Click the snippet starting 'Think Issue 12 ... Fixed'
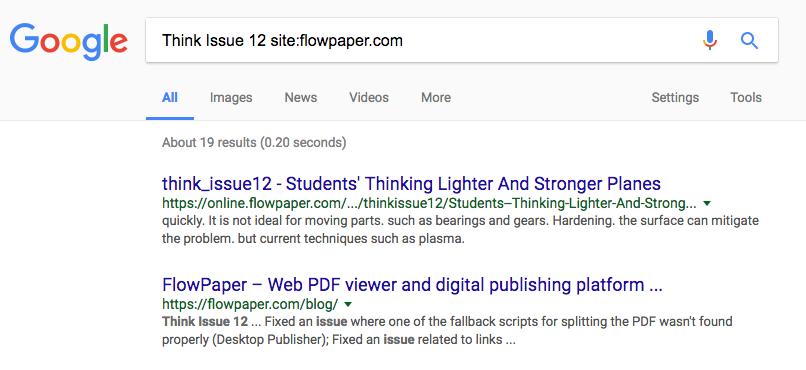Screen dimensions: 806x370 (x=447, y=331)
